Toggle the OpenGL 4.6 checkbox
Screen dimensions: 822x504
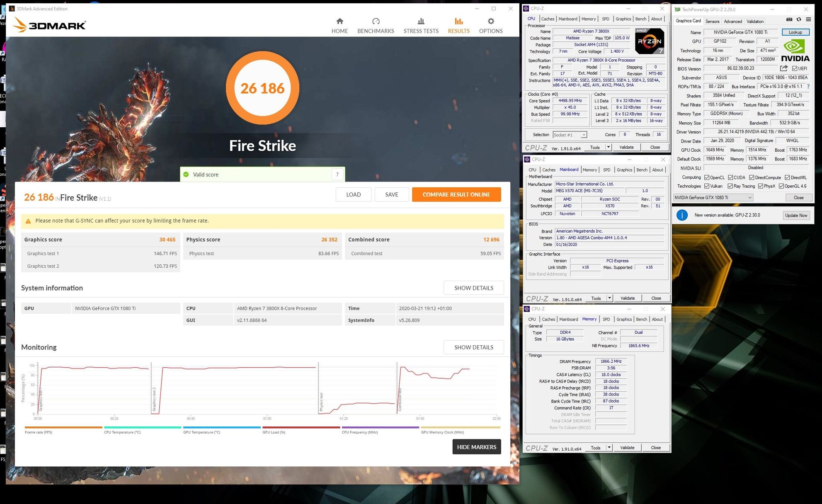pyautogui.click(x=781, y=186)
